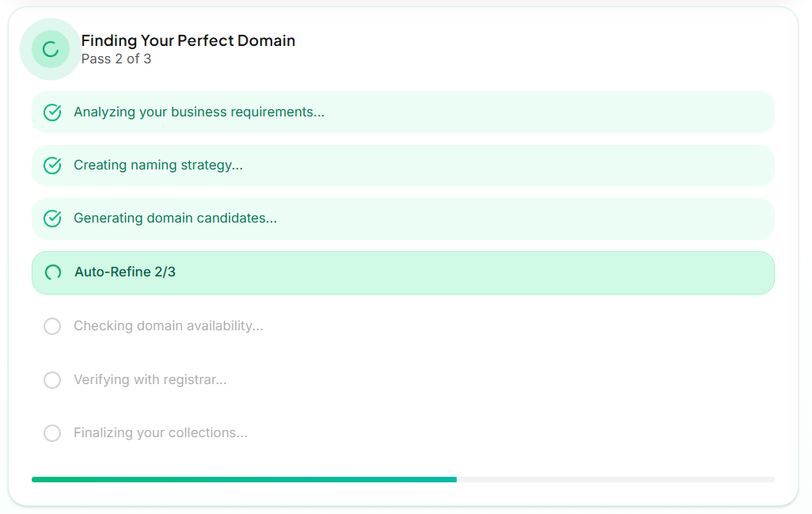
Task: Select the 'Analyzing your business requirements...' text
Action: [199, 112]
